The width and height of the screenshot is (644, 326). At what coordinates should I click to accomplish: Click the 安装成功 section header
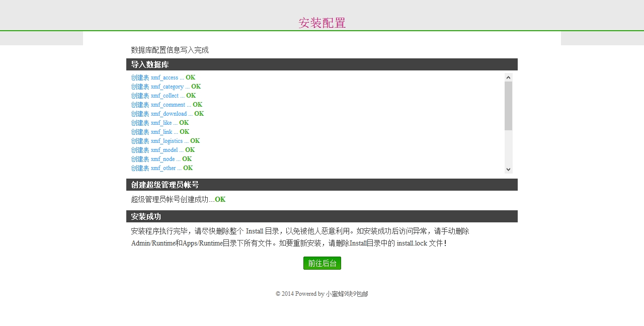point(322,216)
